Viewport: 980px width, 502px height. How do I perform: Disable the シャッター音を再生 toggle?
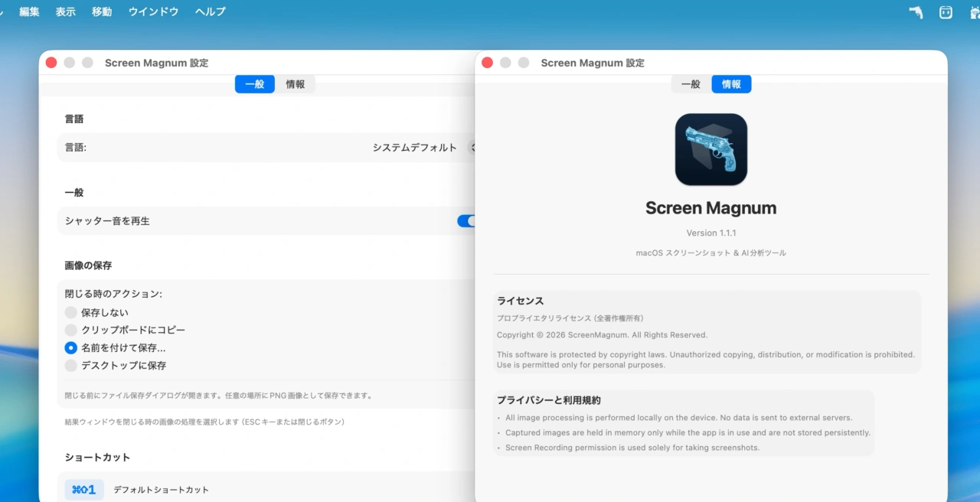[x=468, y=220]
